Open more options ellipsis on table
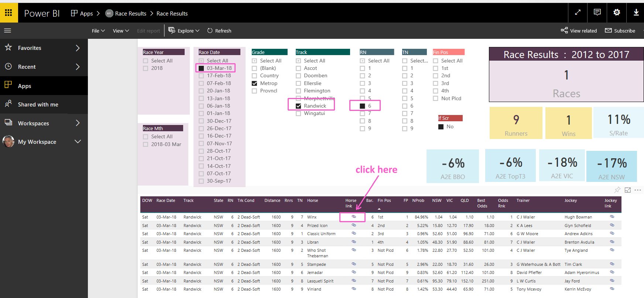Viewport: 644px width, 298px height. click(x=638, y=190)
